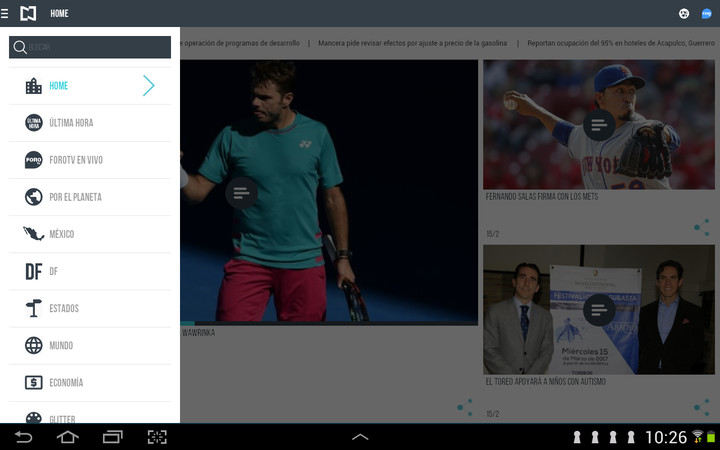
Task: Tap the México map icon
Action: (x=33, y=234)
